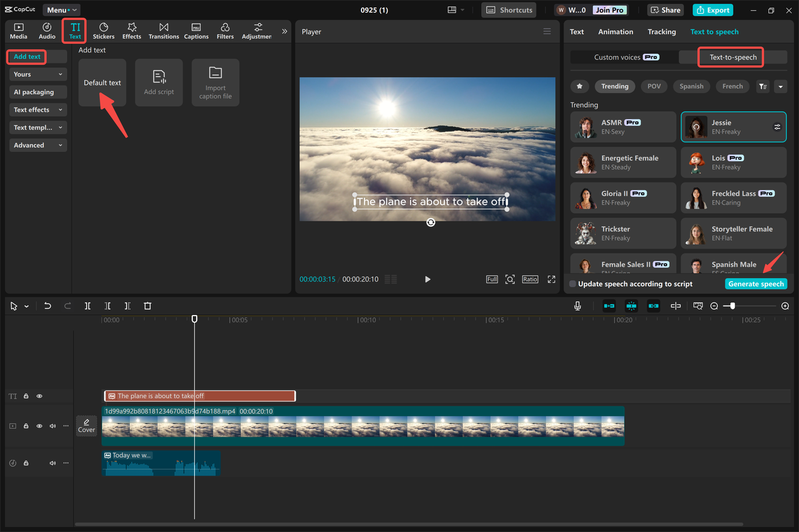Select the record voiceover microphone icon

(x=577, y=306)
